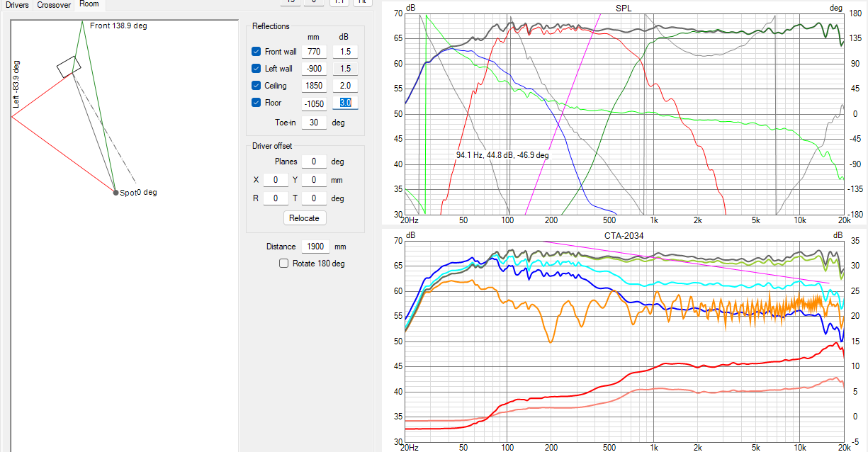The height and width of the screenshot is (452, 868).
Task: Enable the Rotate 180 deg checkbox
Action: tap(284, 264)
